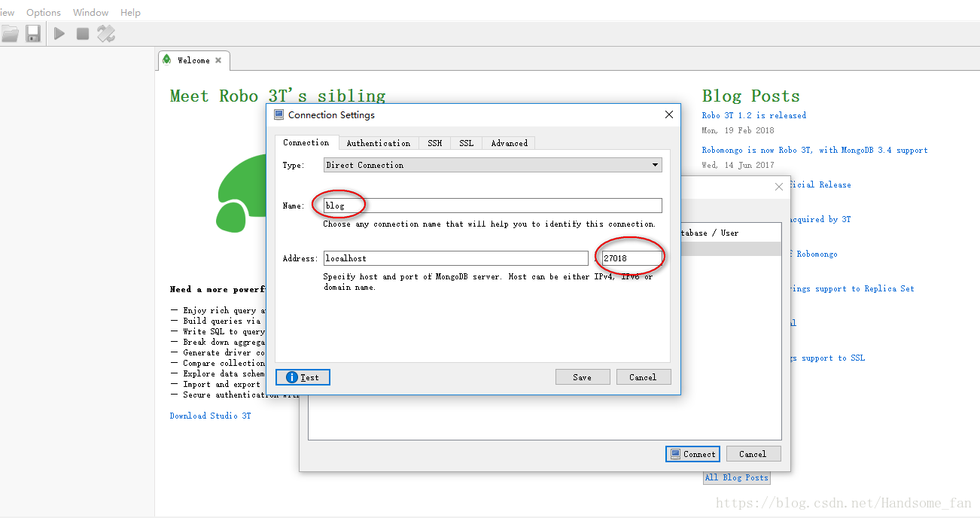The width and height of the screenshot is (980, 518).
Task: Click the Test button
Action: pos(303,377)
